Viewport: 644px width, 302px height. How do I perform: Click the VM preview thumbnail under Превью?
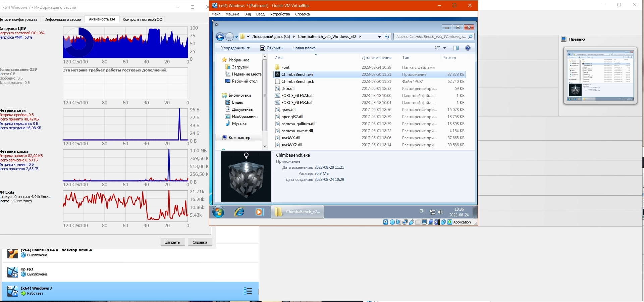pos(600,75)
